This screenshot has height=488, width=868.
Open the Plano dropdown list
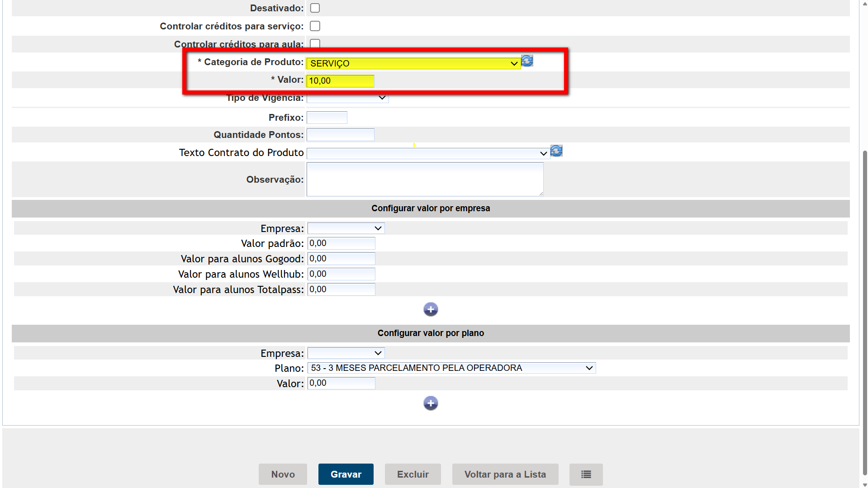[451, 368]
